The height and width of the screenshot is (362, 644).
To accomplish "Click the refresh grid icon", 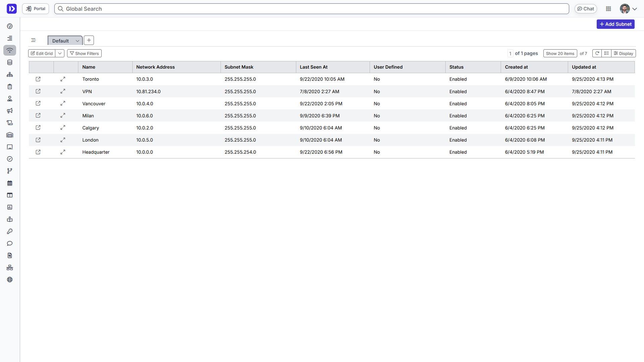I will [x=597, y=53].
